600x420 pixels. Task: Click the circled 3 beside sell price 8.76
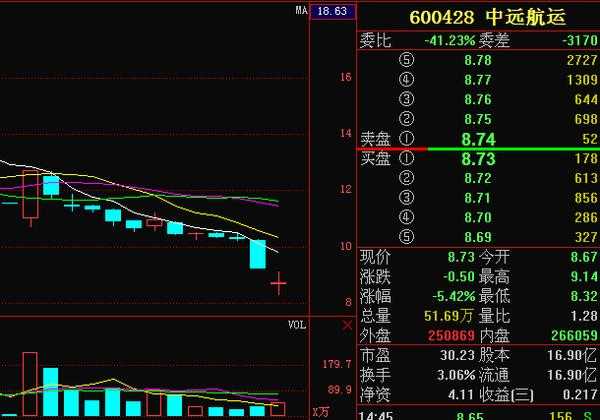(x=406, y=99)
